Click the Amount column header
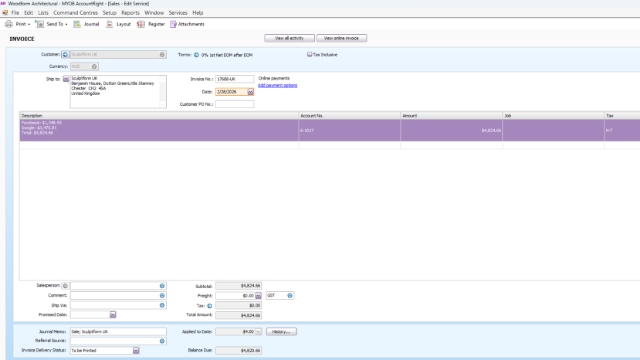 tap(451, 116)
